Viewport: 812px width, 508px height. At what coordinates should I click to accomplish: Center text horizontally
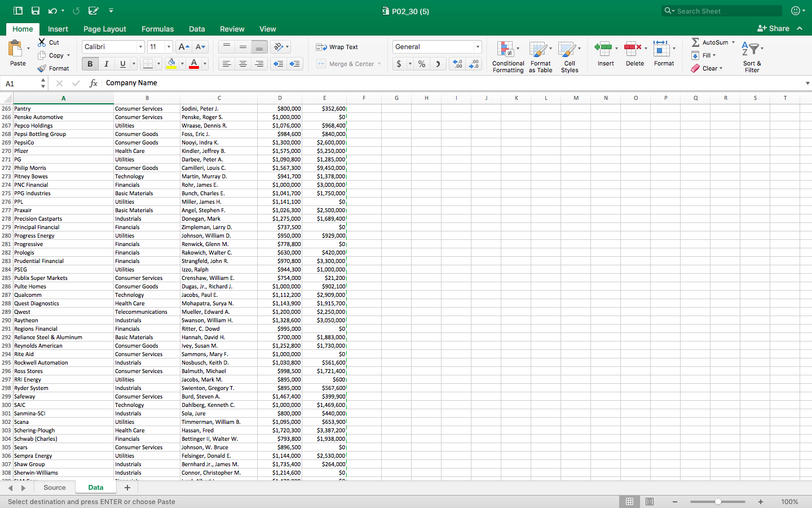pyautogui.click(x=242, y=64)
